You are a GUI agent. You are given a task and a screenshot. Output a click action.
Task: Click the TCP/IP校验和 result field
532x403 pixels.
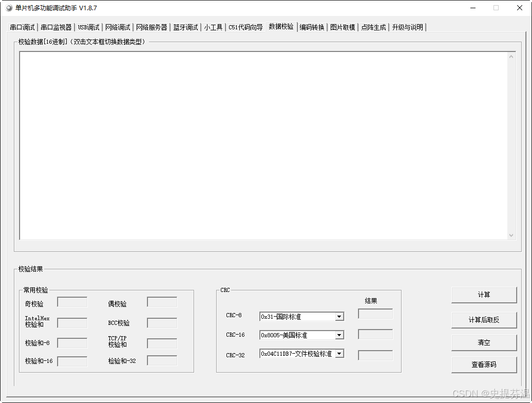click(x=162, y=343)
